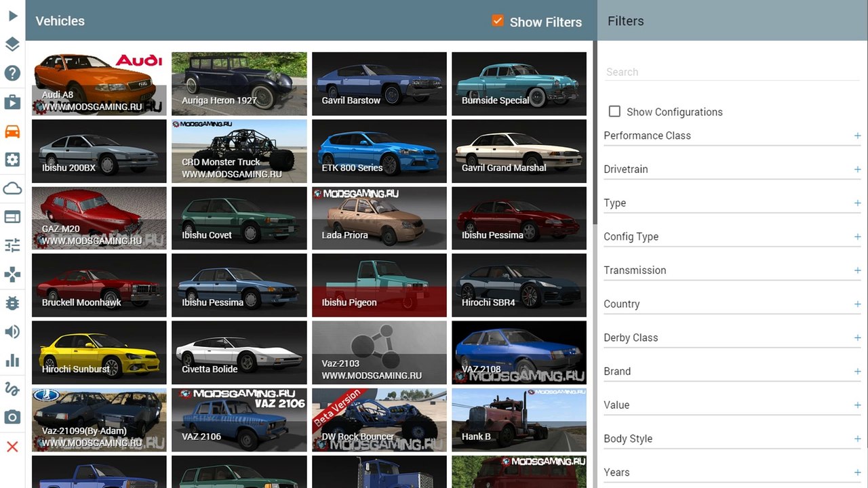Select the Vaz-21099(By-Adam) vehicle
The image size is (868, 488).
coord(99,420)
